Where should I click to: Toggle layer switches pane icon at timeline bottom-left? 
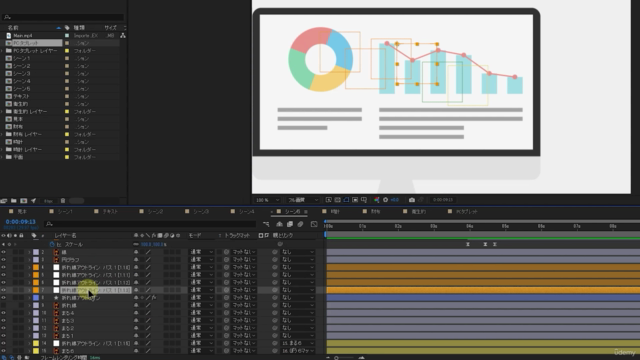click(x=4, y=358)
